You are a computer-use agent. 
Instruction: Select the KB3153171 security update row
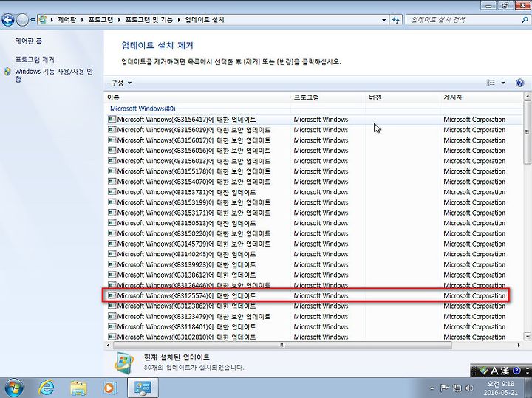(x=314, y=213)
